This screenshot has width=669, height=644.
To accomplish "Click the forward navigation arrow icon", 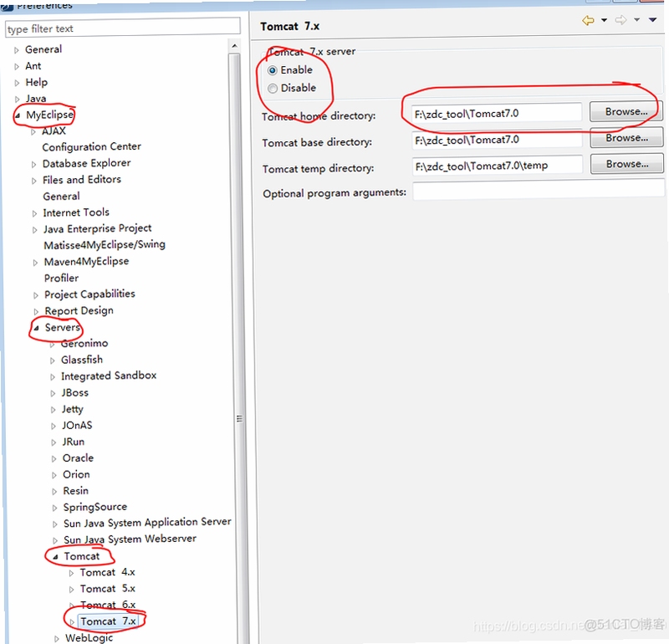I will click(620, 20).
